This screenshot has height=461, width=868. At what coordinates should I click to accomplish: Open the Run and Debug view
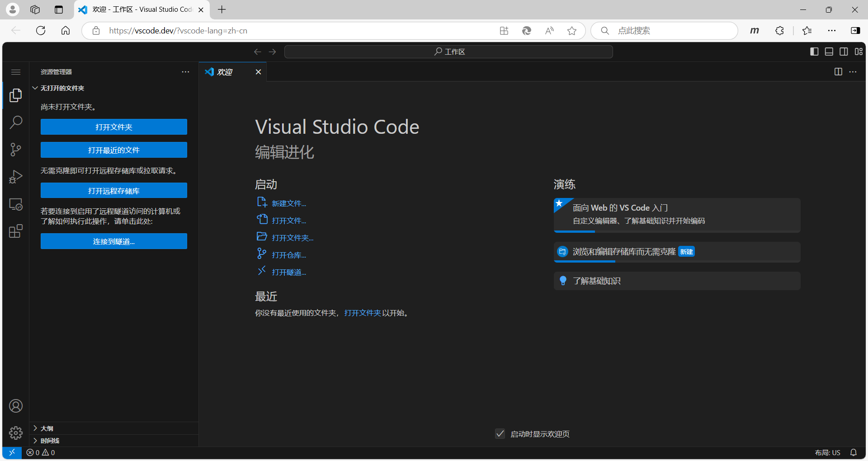tap(16, 177)
